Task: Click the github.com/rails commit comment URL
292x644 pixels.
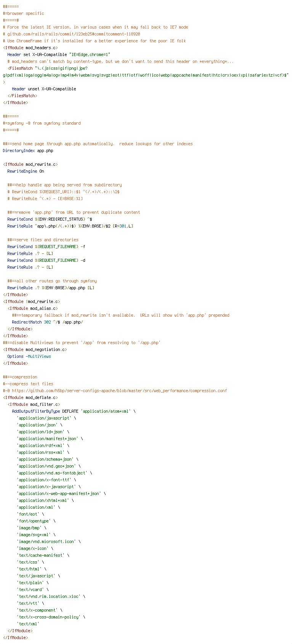Action: coord(74,34)
